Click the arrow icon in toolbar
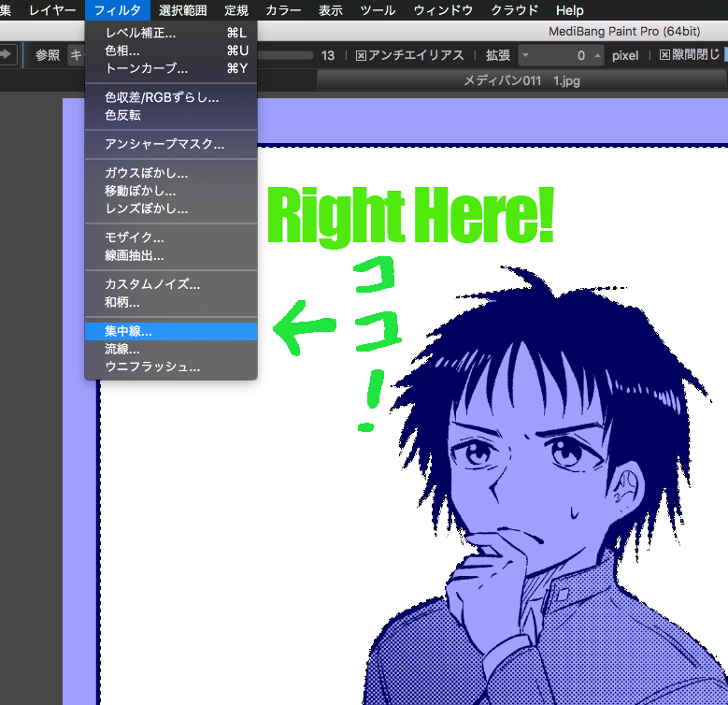Viewport: 728px width, 705px height. 7,54
